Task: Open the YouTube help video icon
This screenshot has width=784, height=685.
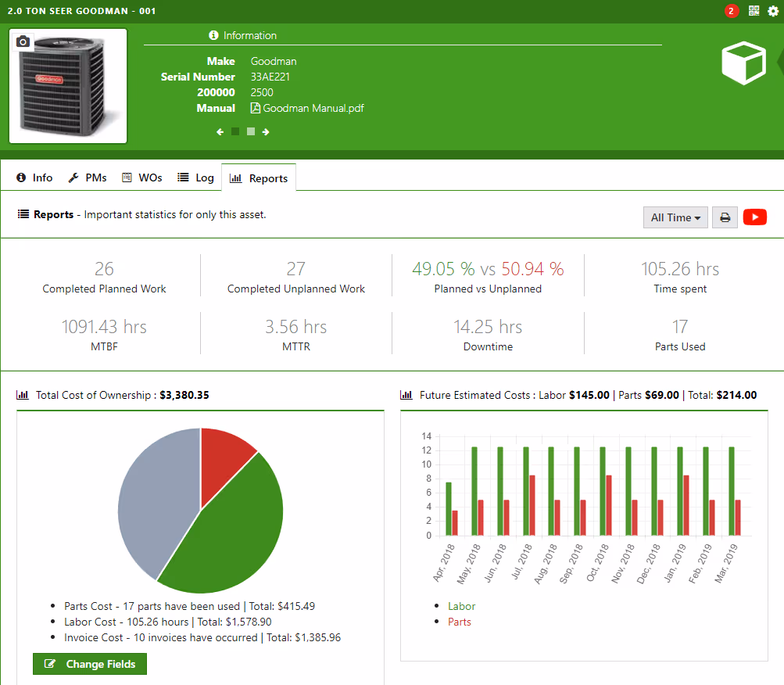Action: click(x=754, y=217)
